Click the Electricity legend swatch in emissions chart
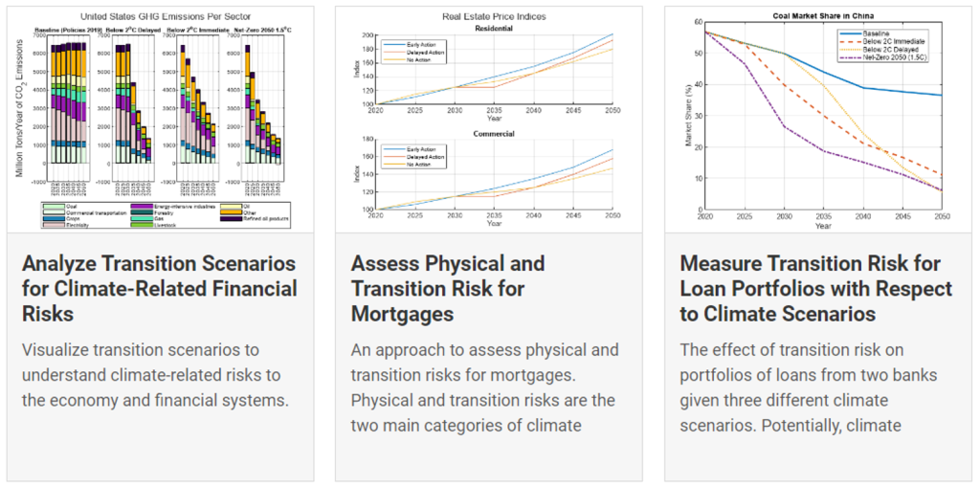980x486 pixels. [x=53, y=225]
